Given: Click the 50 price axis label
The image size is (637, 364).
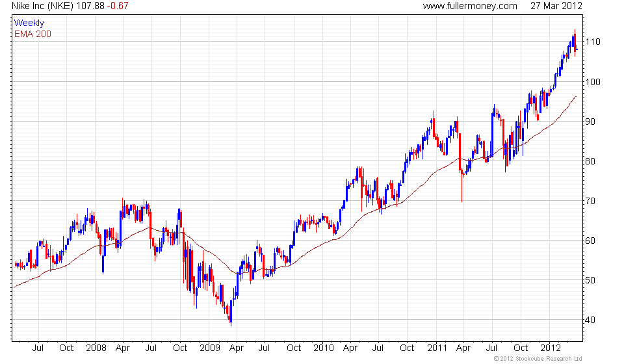Looking at the screenshot, I should pyautogui.click(x=590, y=280).
